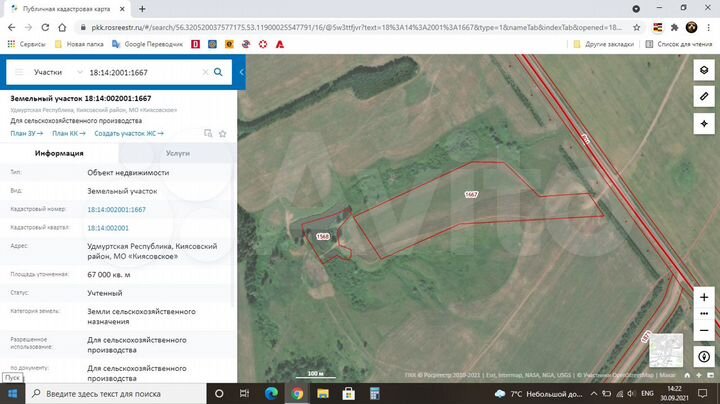The image size is (720, 404).
Task: Reset map orientation with compass button
Action: [704, 357]
